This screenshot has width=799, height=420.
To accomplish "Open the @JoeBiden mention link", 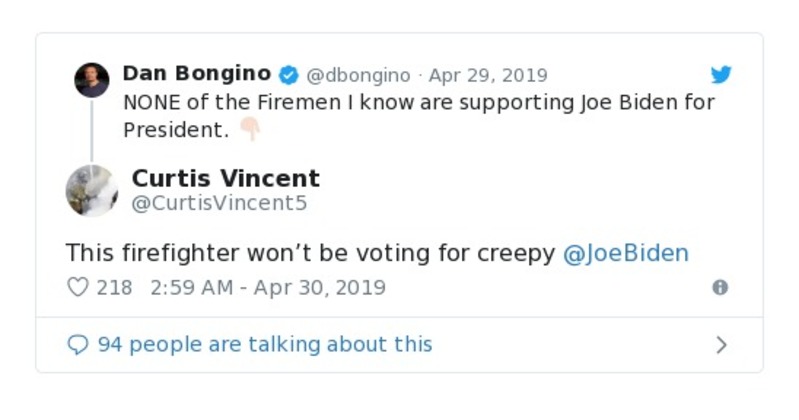I will 626,252.
